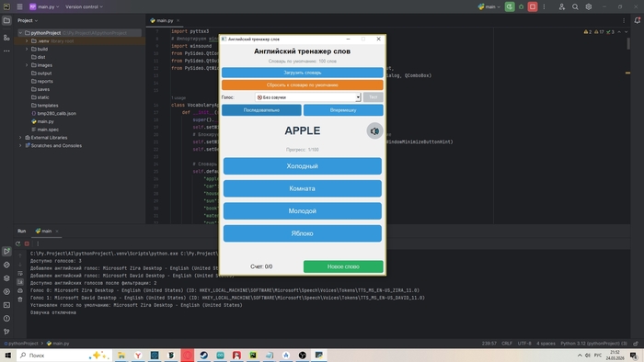Viewport: 644px width, 362px height.
Task: Go to next highlighted error arrow
Action: point(626,32)
